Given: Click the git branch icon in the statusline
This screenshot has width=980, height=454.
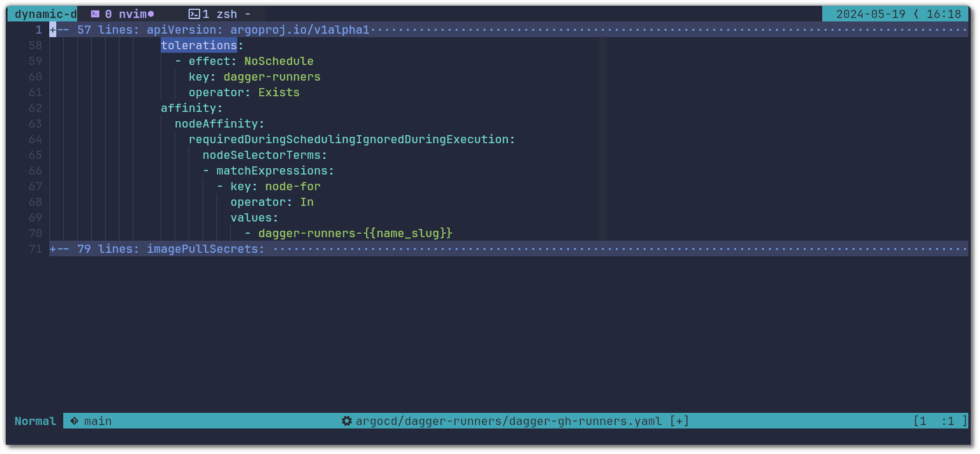Looking at the screenshot, I should [x=74, y=421].
